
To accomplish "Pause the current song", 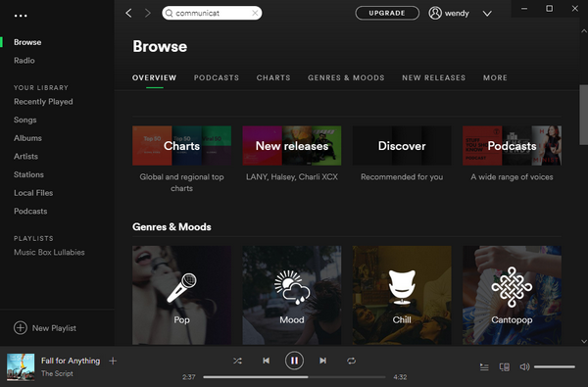I will 294,361.
